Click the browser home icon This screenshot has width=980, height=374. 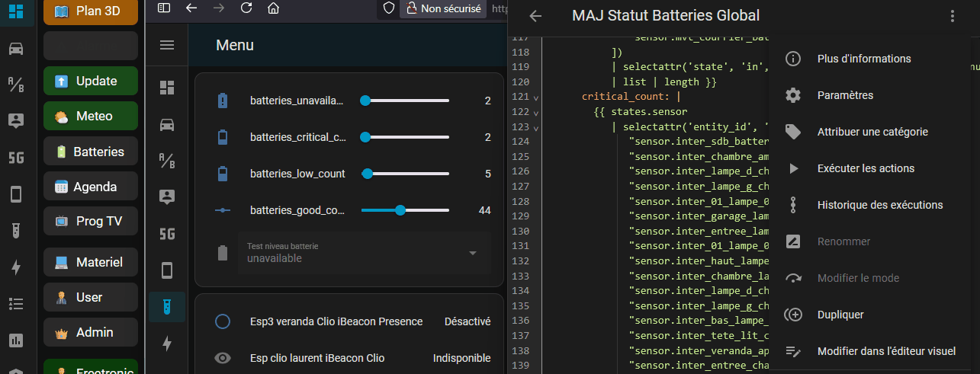tap(273, 8)
